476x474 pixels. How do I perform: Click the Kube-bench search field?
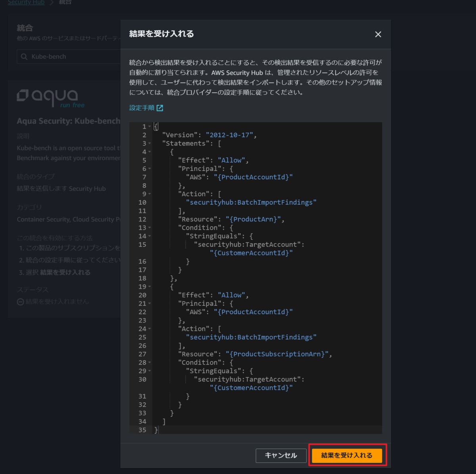(68, 56)
